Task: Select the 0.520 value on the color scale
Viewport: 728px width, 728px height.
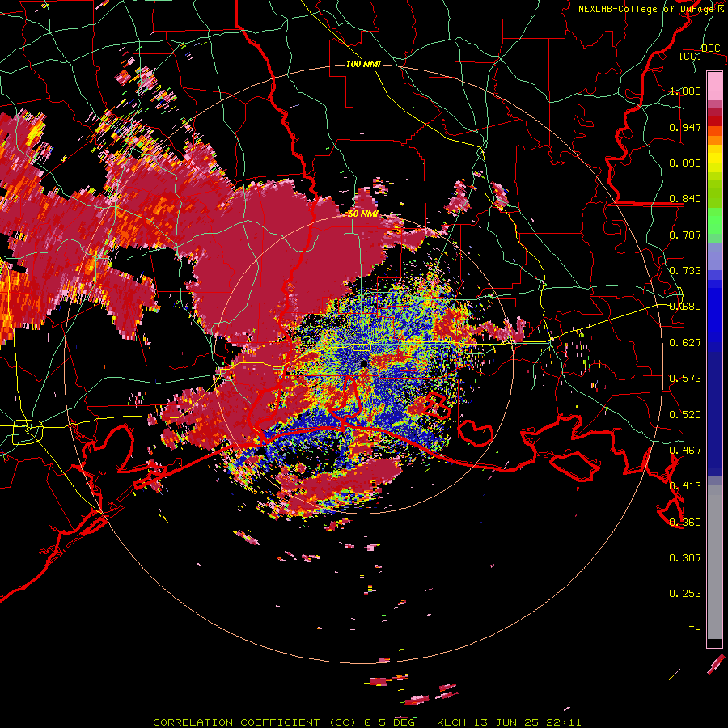Action: (685, 415)
